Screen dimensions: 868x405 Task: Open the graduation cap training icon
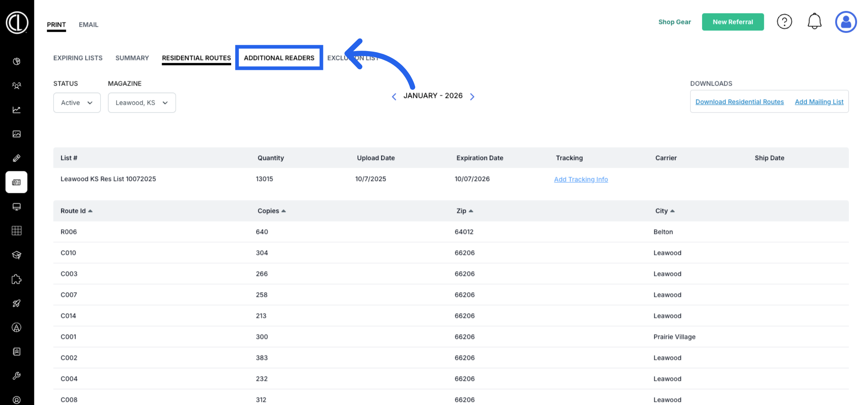pyautogui.click(x=17, y=255)
